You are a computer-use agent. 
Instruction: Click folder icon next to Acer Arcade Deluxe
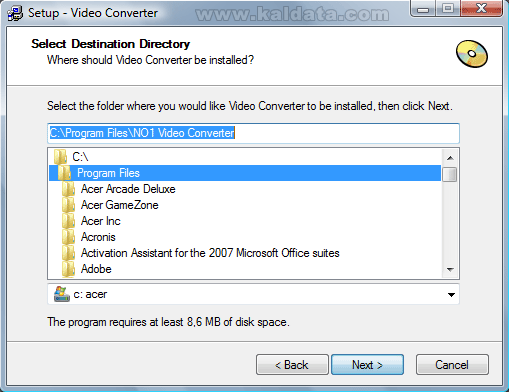click(68, 189)
